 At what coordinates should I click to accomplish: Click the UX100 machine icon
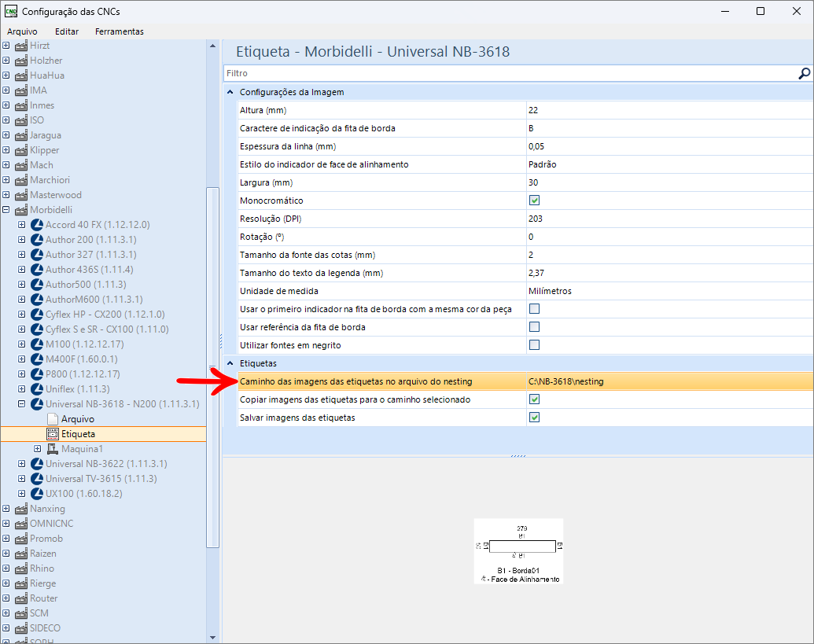tap(37, 495)
